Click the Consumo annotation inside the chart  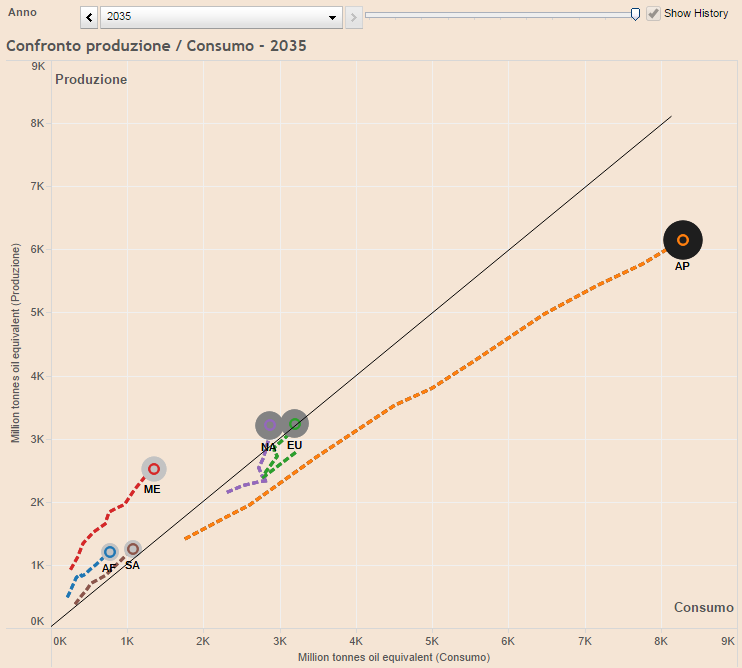pyautogui.click(x=703, y=607)
